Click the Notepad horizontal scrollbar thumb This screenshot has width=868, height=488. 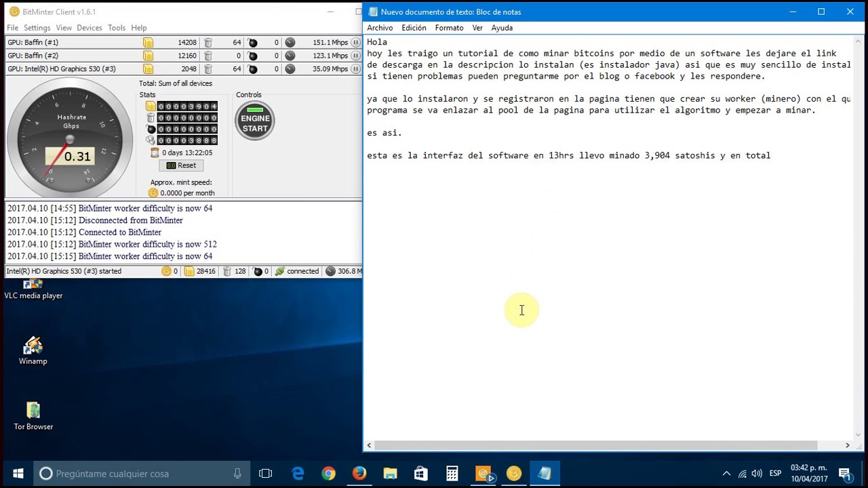[x=596, y=445]
